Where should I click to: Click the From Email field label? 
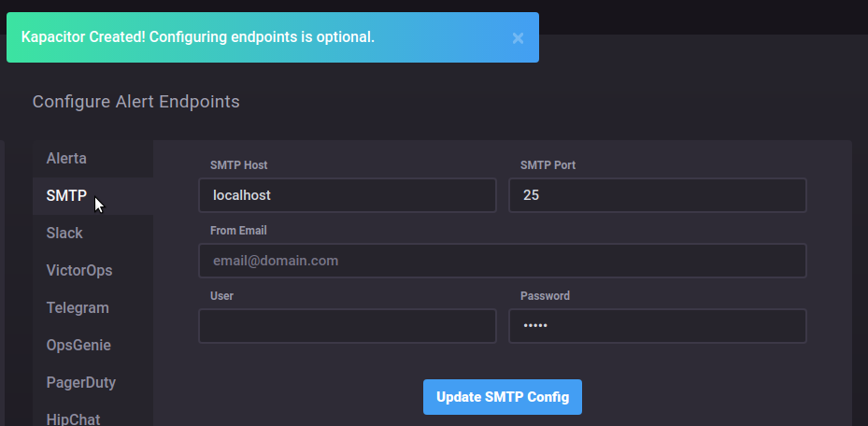[x=239, y=231]
